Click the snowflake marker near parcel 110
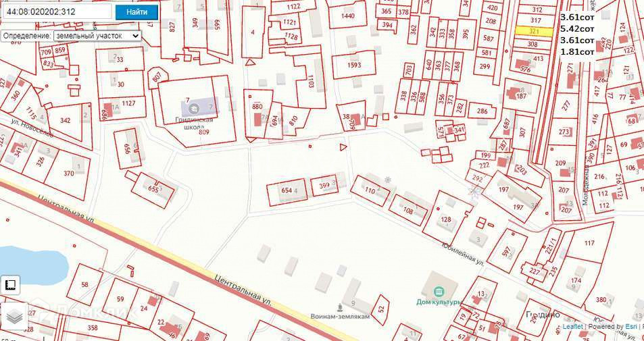Viewport: 644px width, 341px height. [387, 180]
